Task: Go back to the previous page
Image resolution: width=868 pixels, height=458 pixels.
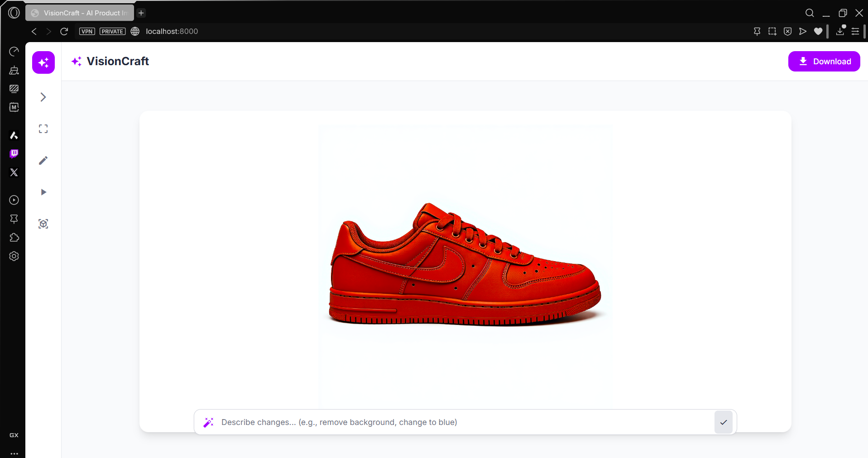Action: [x=34, y=31]
